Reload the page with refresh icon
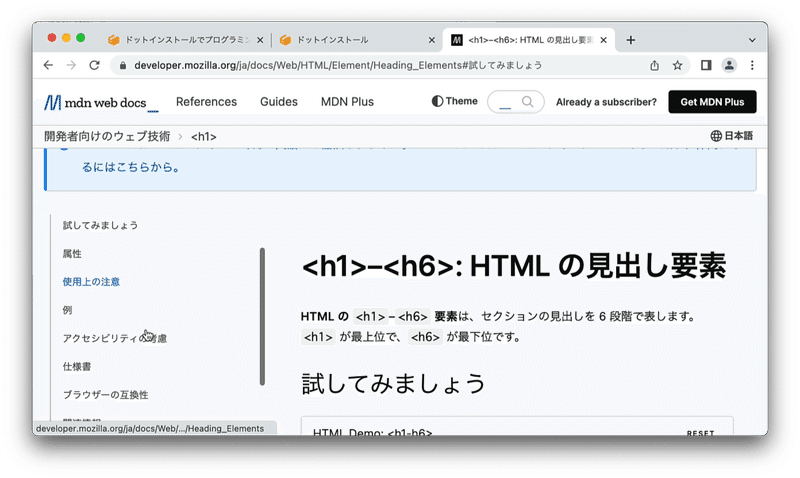 coord(94,65)
